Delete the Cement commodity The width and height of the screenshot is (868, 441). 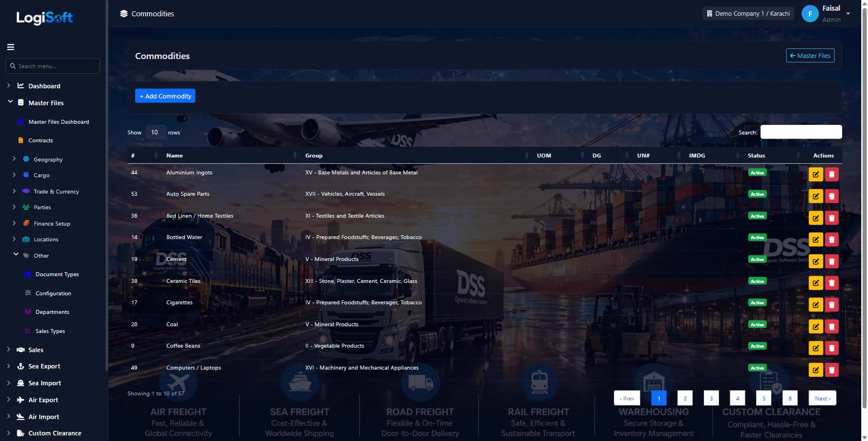831,261
